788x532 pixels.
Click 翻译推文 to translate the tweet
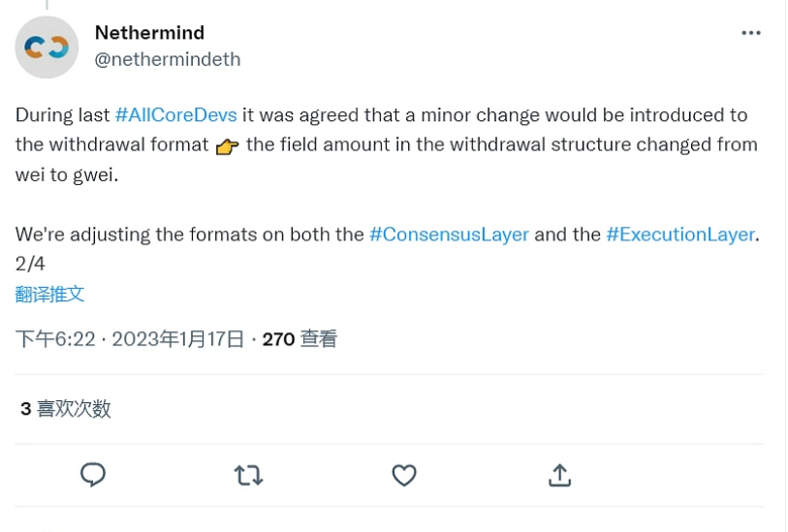coord(50,294)
